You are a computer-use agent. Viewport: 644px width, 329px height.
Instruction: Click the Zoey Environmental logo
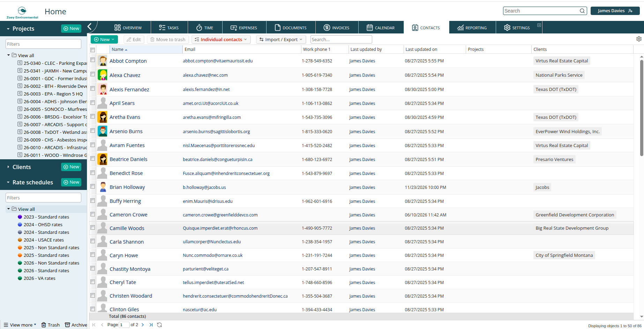point(22,13)
